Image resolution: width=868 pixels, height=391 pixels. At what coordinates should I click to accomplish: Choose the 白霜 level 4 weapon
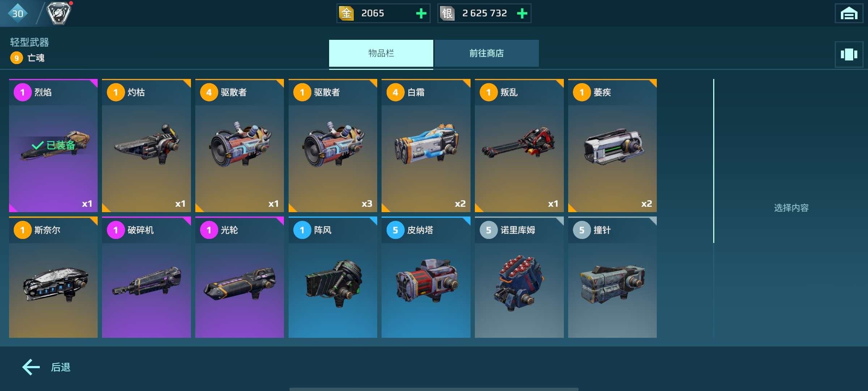pyautogui.click(x=426, y=146)
